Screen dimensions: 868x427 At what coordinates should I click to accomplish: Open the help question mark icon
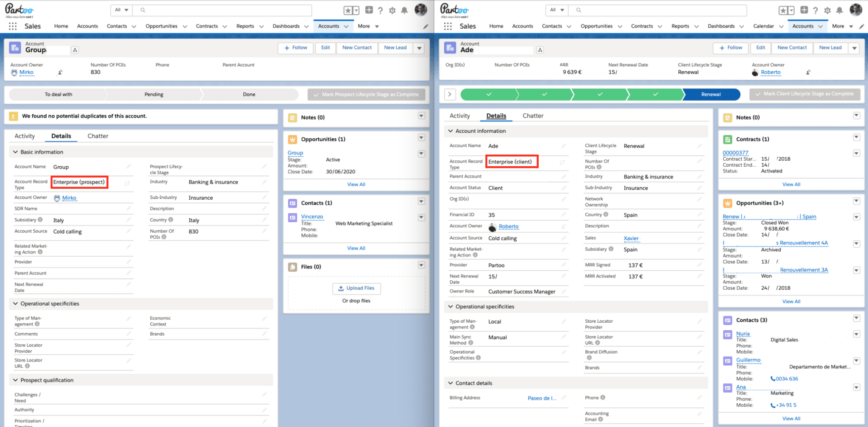pos(380,10)
